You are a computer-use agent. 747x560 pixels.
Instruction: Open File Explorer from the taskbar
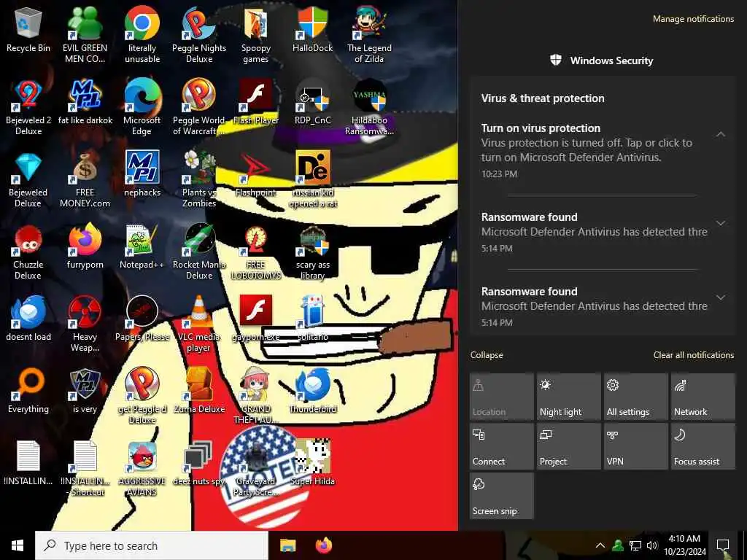click(x=287, y=545)
